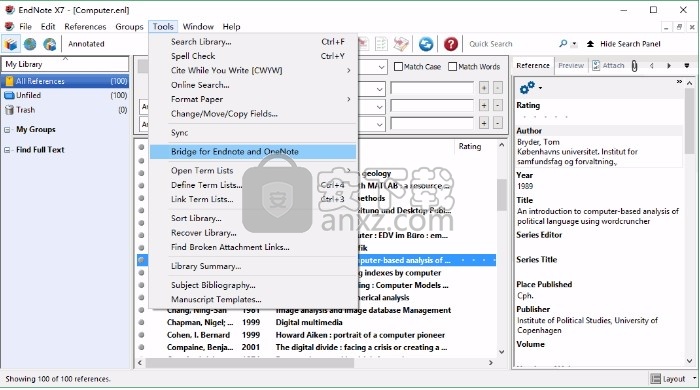
Task: Open the search set dropdown beside Match Case
Action: (381, 67)
